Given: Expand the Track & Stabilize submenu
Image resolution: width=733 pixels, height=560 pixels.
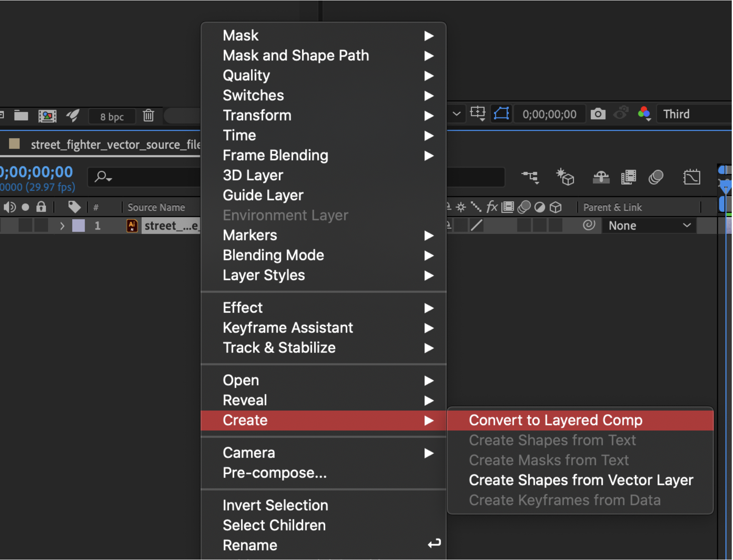Looking at the screenshot, I should coord(324,348).
